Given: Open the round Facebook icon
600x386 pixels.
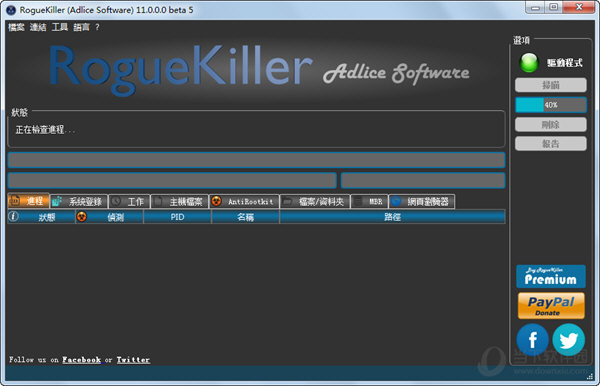Looking at the screenshot, I should tap(532, 339).
